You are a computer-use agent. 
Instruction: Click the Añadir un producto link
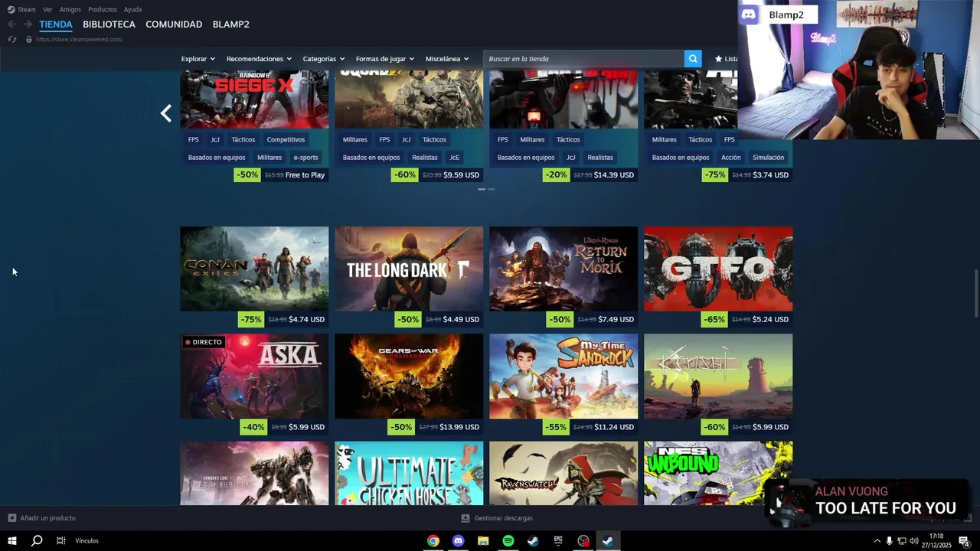pos(48,518)
